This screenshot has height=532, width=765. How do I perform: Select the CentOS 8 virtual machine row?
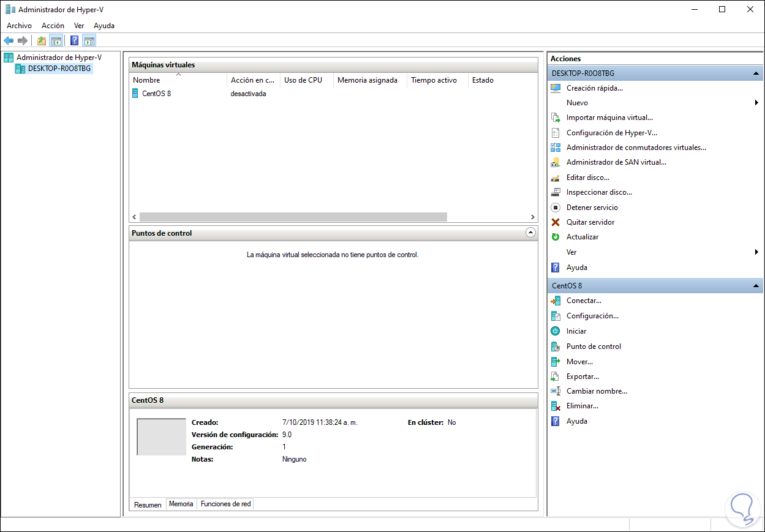(x=333, y=94)
